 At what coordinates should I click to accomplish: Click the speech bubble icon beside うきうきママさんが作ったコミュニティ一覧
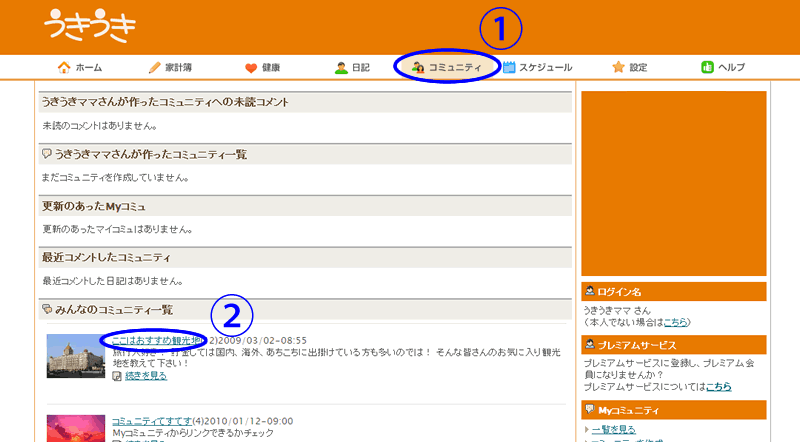pyautogui.click(x=46, y=154)
